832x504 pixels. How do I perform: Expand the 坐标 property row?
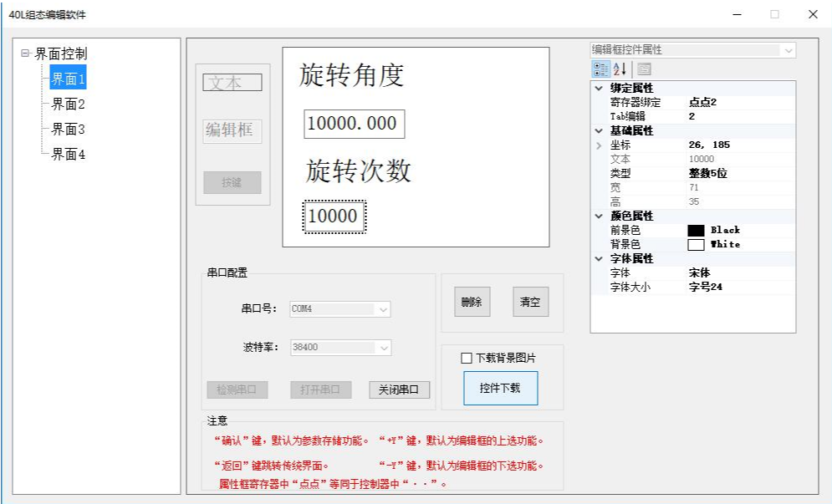(x=598, y=145)
